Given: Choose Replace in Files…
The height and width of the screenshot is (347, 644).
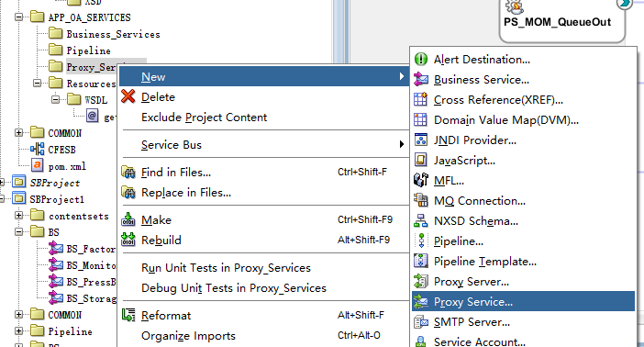Looking at the screenshot, I should pos(263,192).
